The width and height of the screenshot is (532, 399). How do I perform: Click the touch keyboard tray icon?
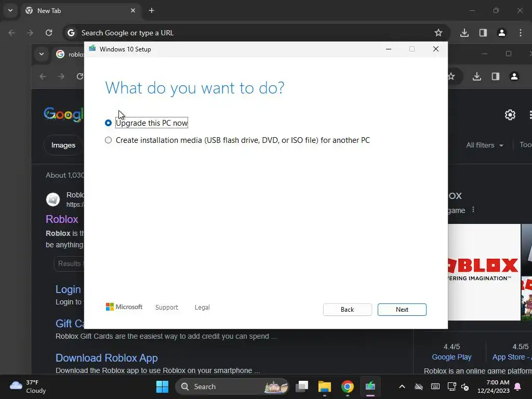click(x=435, y=387)
